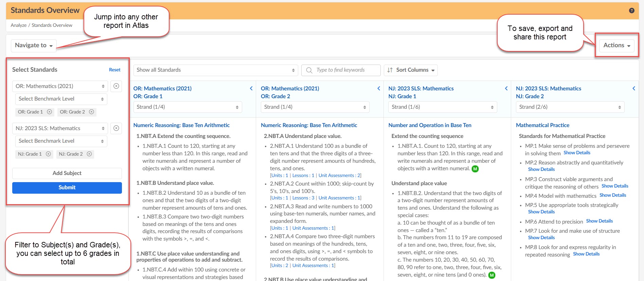This screenshot has height=281, width=644.
Task: Show Details for MP.7 Look for structure
Action: [541, 238]
